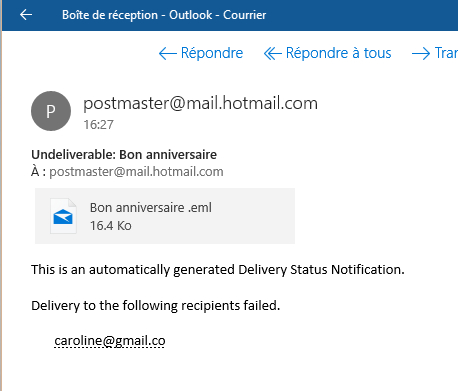Click the Delivery Status Notification sentence
This screenshot has width=458, height=391.
pos(218,270)
